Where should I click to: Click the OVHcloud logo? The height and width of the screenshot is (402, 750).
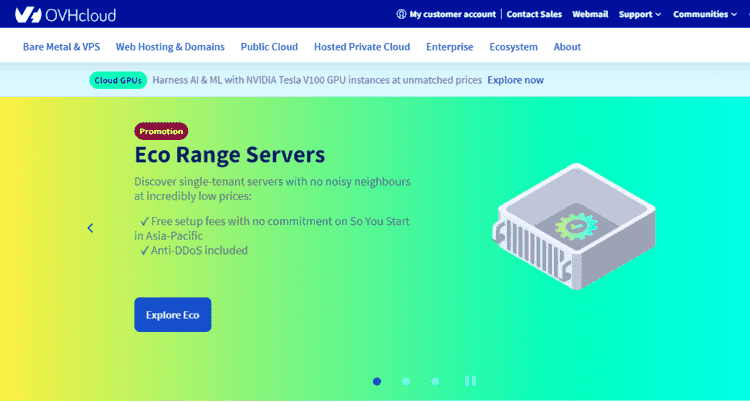point(66,15)
